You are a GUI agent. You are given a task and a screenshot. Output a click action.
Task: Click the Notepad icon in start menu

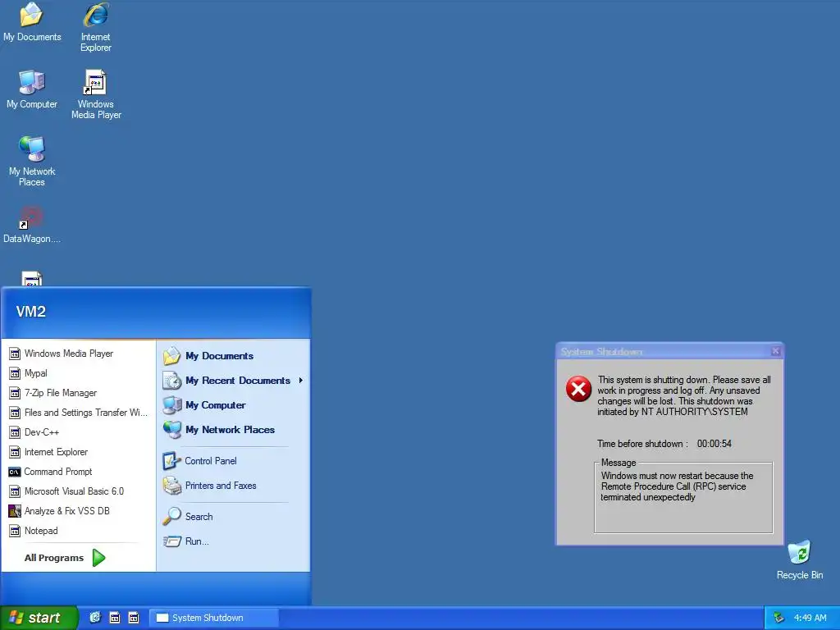[x=15, y=531]
